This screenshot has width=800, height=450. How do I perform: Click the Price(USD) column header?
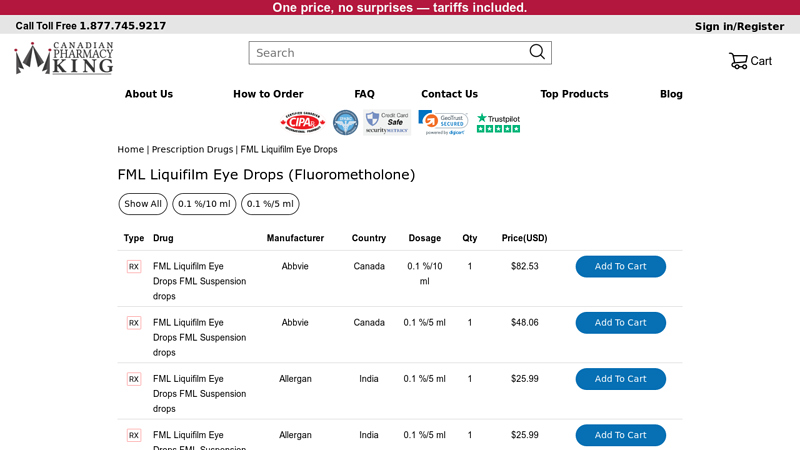(x=524, y=238)
